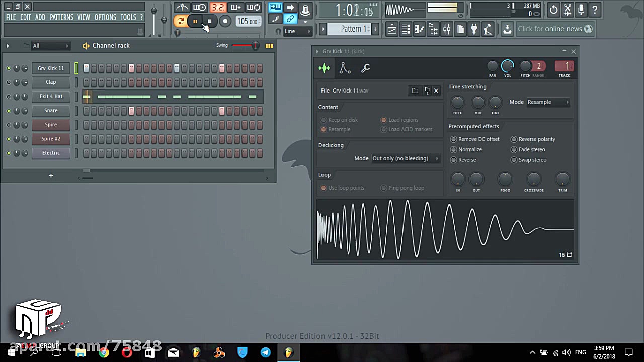Enable the Normalize option

(454, 149)
